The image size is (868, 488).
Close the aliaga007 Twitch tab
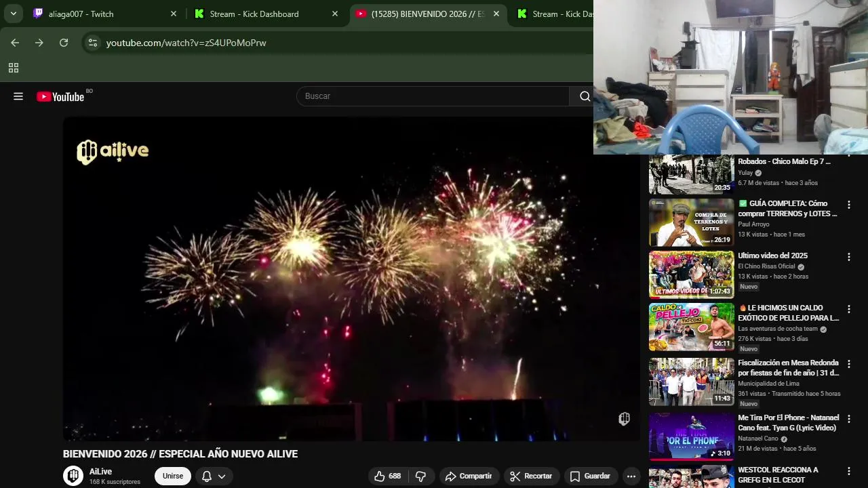click(x=173, y=14)
